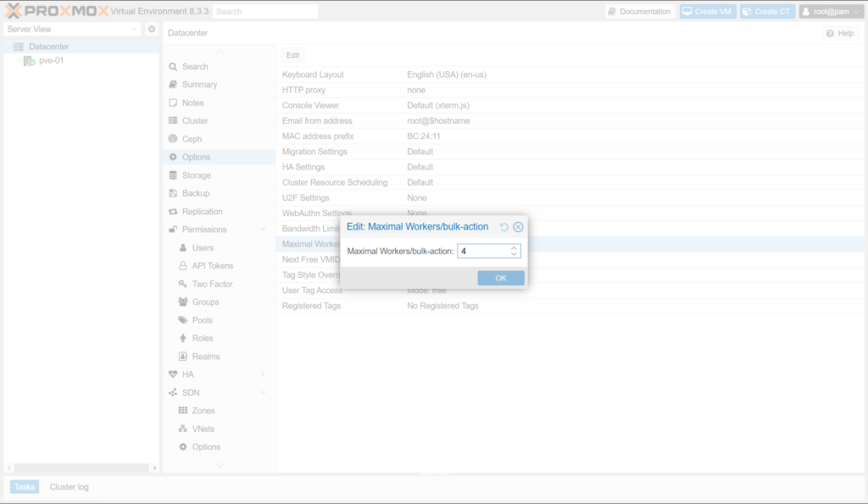Increase the Maximal Workers value with the up arrow
The image size is (868, 504).
pos(514,248)
